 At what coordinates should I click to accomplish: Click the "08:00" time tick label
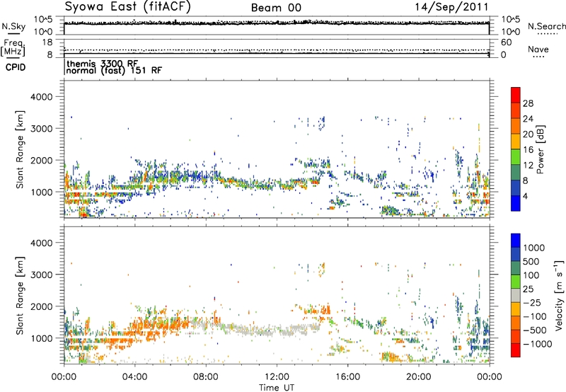click(205, 377)
